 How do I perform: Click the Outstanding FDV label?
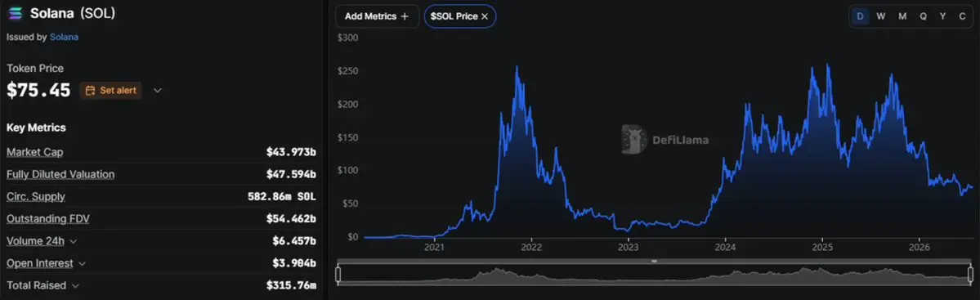(x=49, y=219)
